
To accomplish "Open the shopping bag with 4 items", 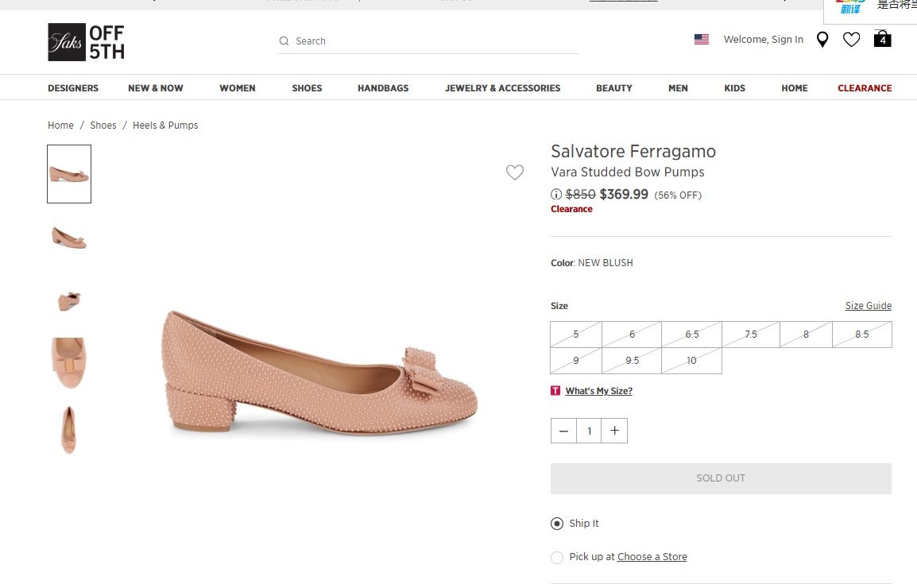I will click(x=882, y=39).
